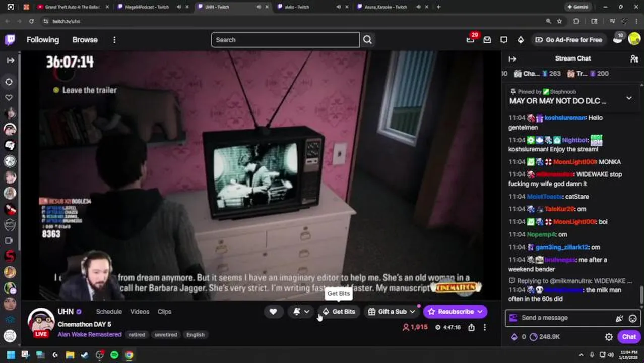Open the Resubscribe dropdown
Screen dimensions: 644x363
tap(455, 312)
